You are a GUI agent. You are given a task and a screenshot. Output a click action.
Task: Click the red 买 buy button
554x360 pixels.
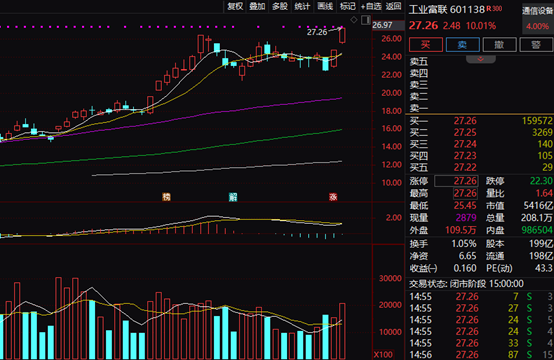click(426, 45)
